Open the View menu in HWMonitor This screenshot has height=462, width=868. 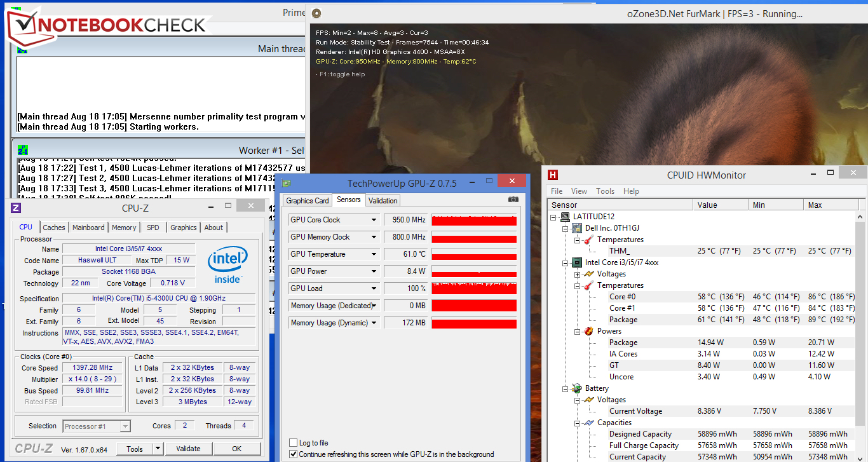[579, 191]
